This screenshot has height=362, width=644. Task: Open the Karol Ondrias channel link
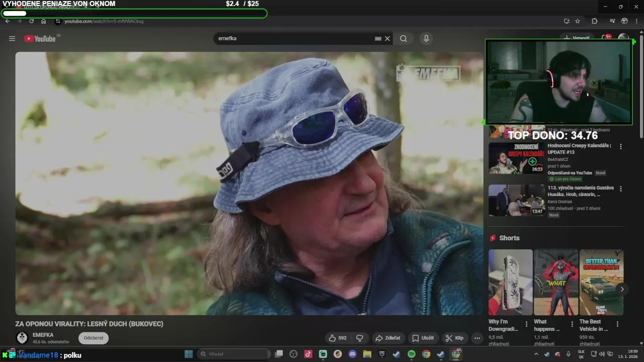pos(560,202)
